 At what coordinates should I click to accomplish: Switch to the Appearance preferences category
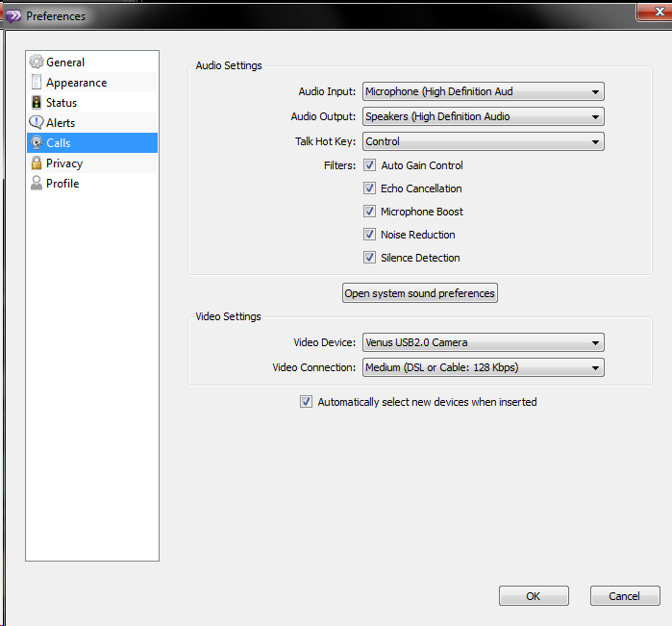(76, 83)
